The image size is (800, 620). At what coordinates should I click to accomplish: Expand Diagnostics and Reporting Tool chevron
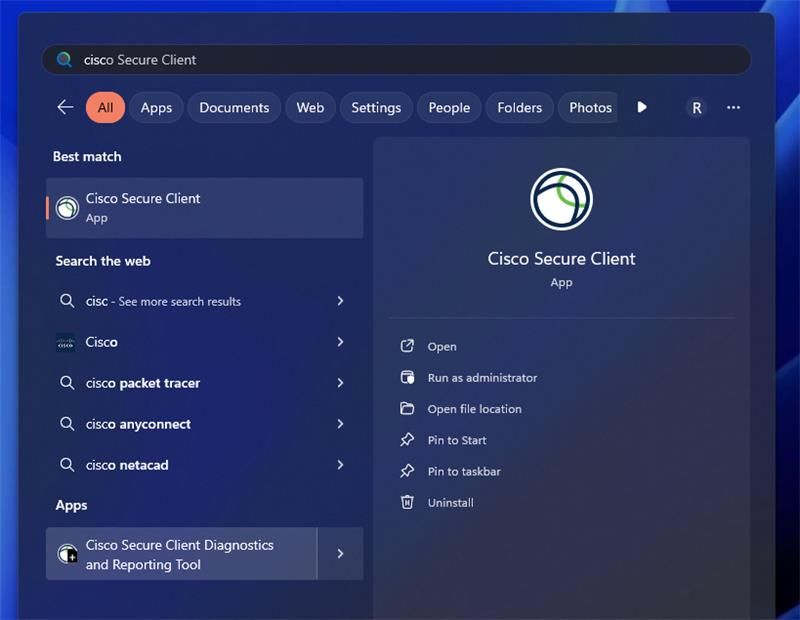pyautogui.click(x=340, y=554)
